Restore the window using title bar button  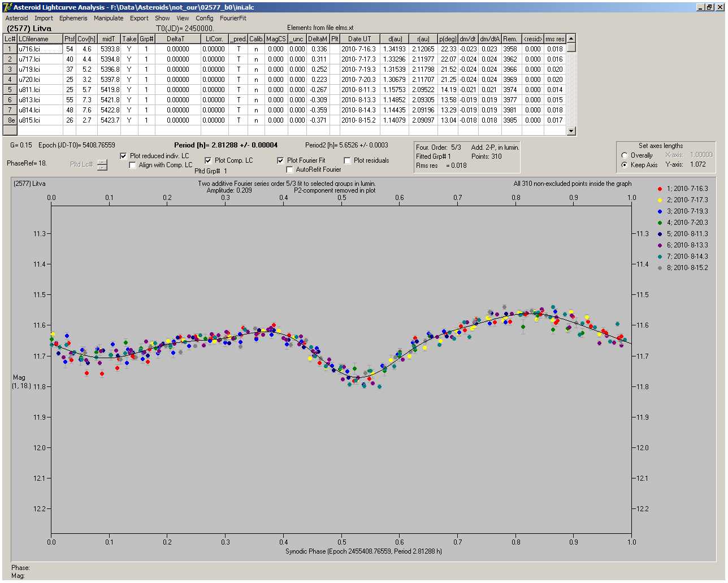tap(710, 7)
